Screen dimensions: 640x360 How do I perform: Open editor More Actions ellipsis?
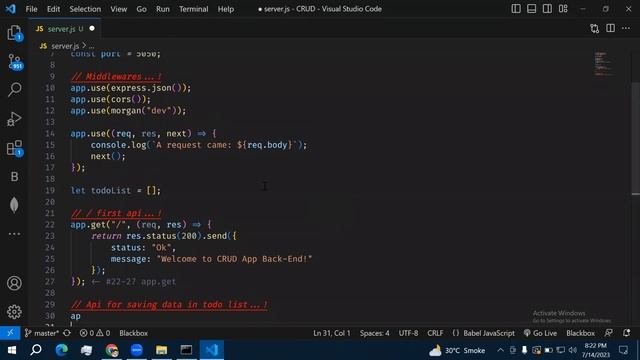pyautogui.click(x=626, y=28)
